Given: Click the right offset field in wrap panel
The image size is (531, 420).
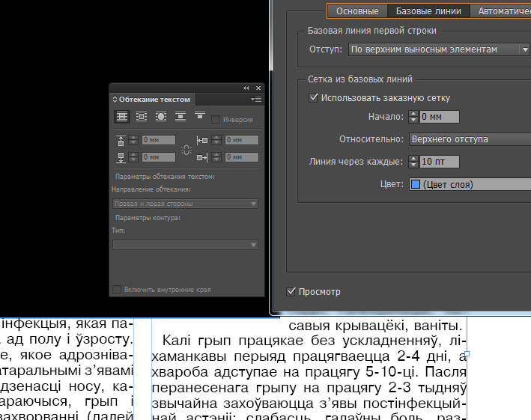Looking at the screenshot, I should pyautogui.click(x=242, y=157).
